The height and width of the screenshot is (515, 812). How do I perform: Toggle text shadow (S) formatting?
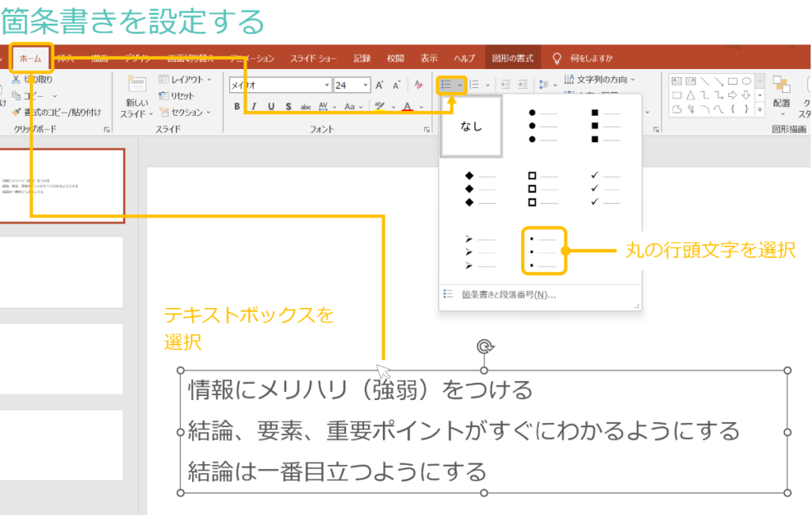[287, 106]
